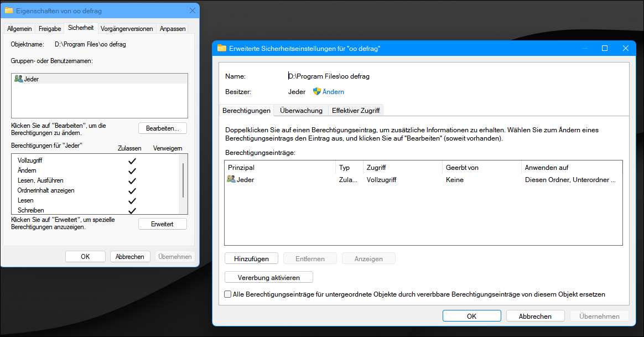644x337 pixels.
Task: Tick the 'Alle Berechtigungseinträge ersetzen' checkbox
Action: click(227, 294)
